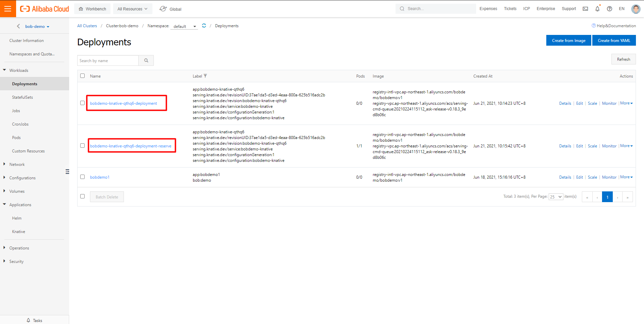Click the help question mark icon
Image resolution: width=644 pixels, height=324 pixels.
(x=609, y=9)
